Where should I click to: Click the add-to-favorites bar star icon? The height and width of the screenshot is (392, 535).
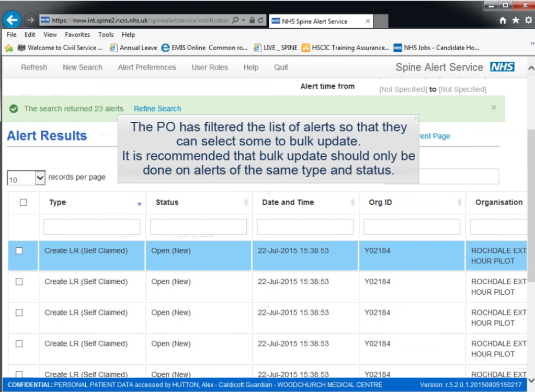click(x=9, y=48)
